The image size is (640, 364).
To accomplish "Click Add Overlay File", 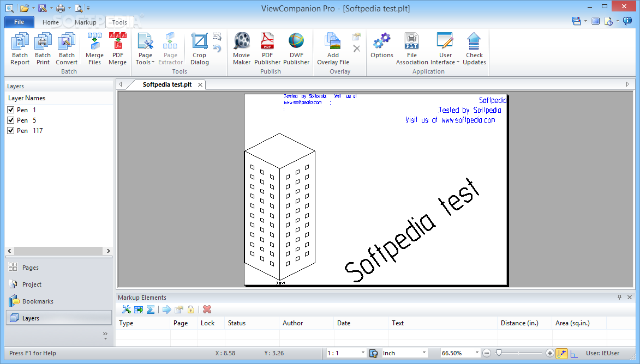I will pyautogui.click(x=333, y=48).
